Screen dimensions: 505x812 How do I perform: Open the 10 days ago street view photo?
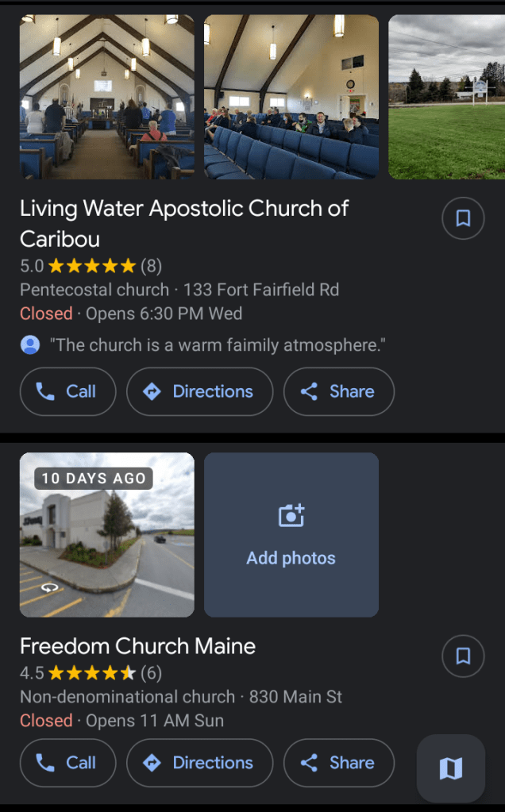107,535
